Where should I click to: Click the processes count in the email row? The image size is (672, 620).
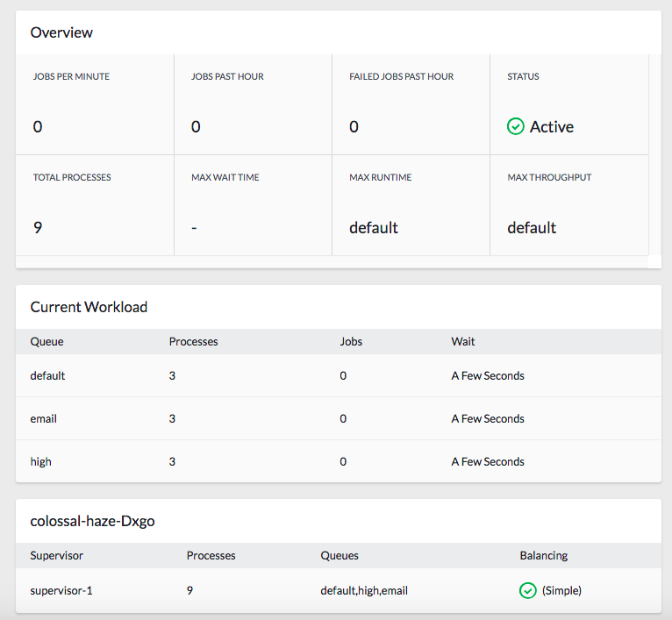(172, 418)
